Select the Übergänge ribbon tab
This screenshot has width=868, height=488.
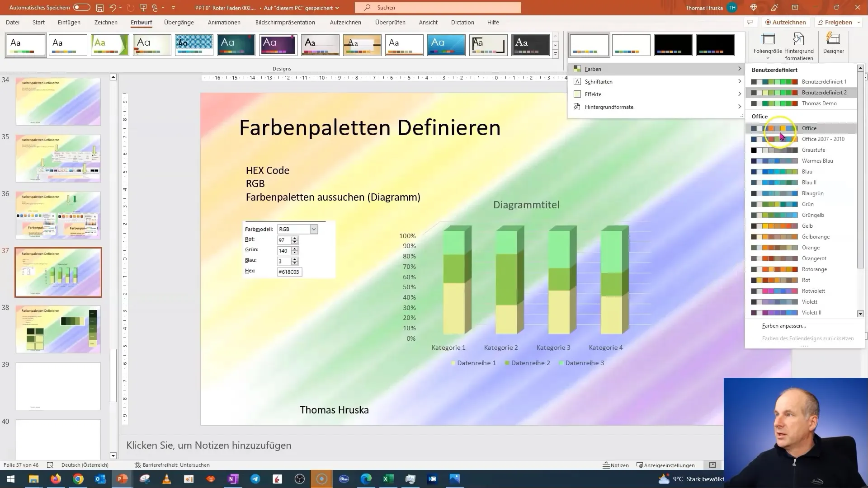pyautogui.click(x=179, y=23)
